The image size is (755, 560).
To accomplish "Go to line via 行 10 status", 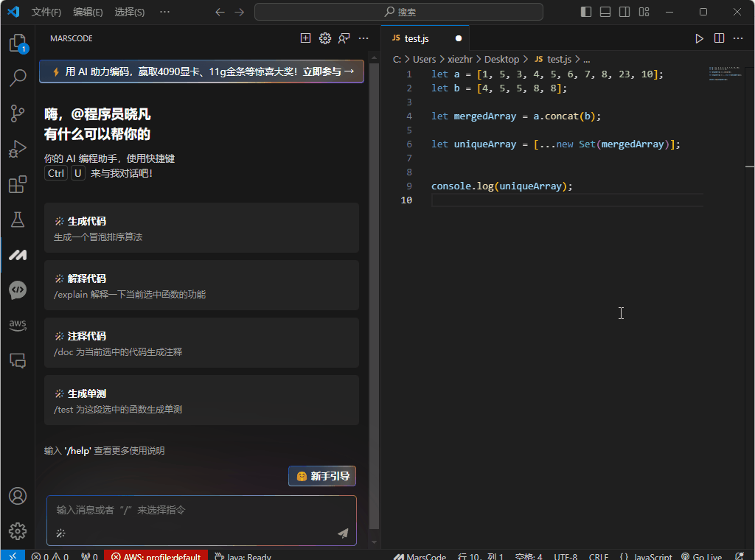I will (x=480, y=556).
